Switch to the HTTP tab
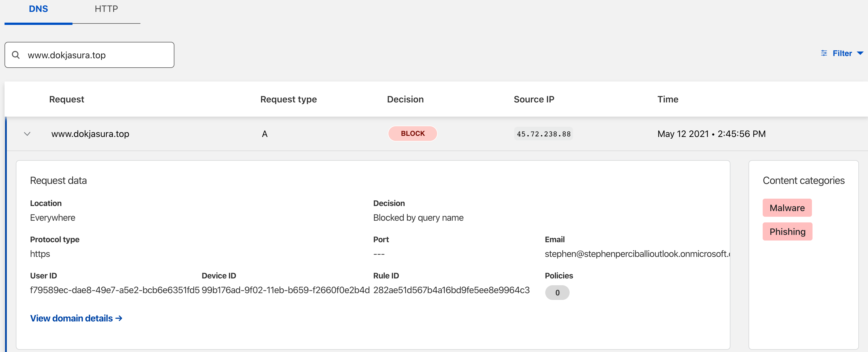 pos(106,9)
